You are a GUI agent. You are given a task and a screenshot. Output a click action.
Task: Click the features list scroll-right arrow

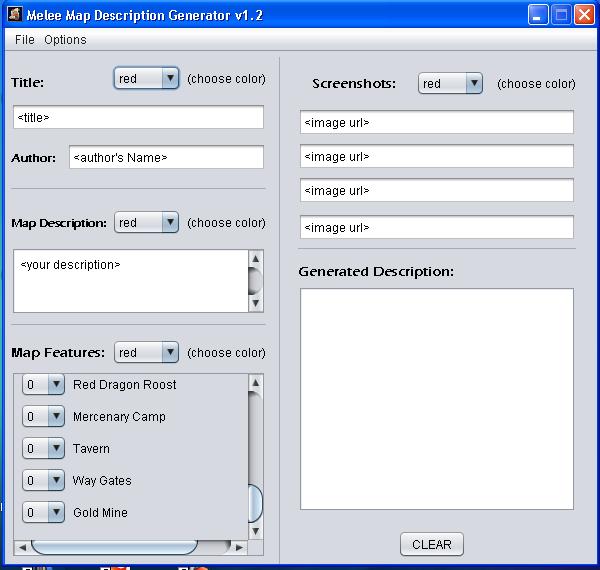pos(240,547)
